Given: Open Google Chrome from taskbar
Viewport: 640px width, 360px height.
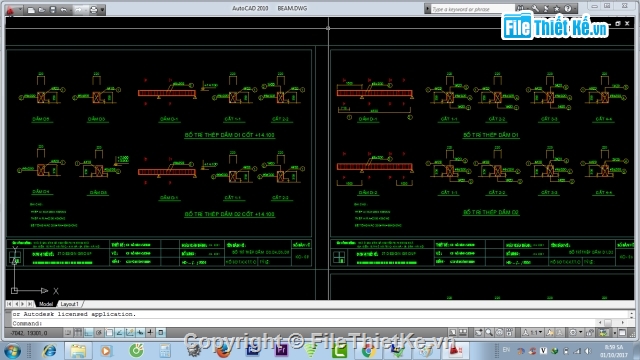Looking at the screenshot, I should pos(368,351).
